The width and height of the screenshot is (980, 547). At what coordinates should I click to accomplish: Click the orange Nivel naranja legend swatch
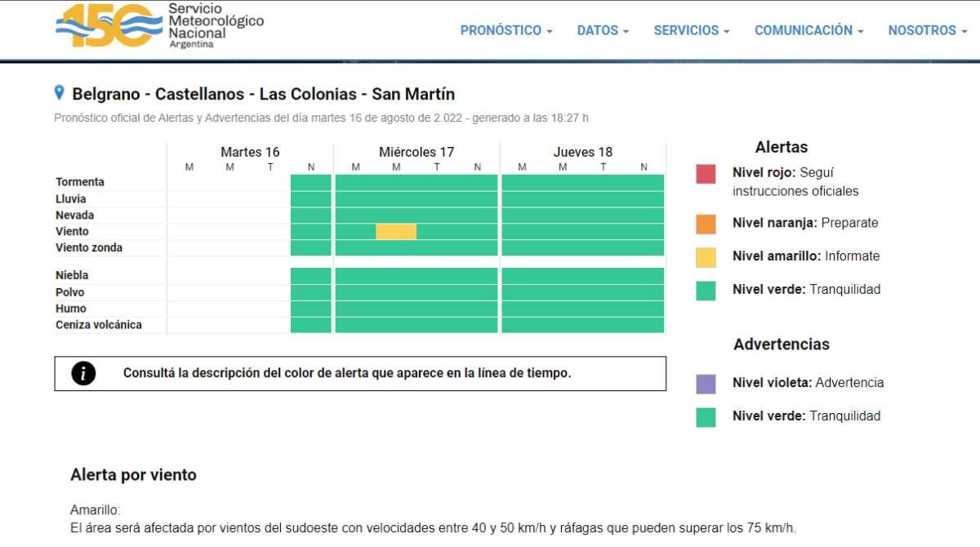[706, 224]
